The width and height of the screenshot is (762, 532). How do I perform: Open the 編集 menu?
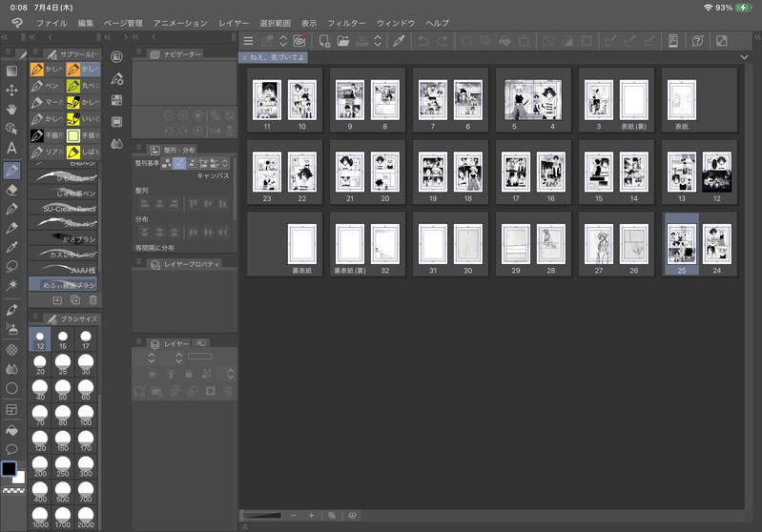86,23
